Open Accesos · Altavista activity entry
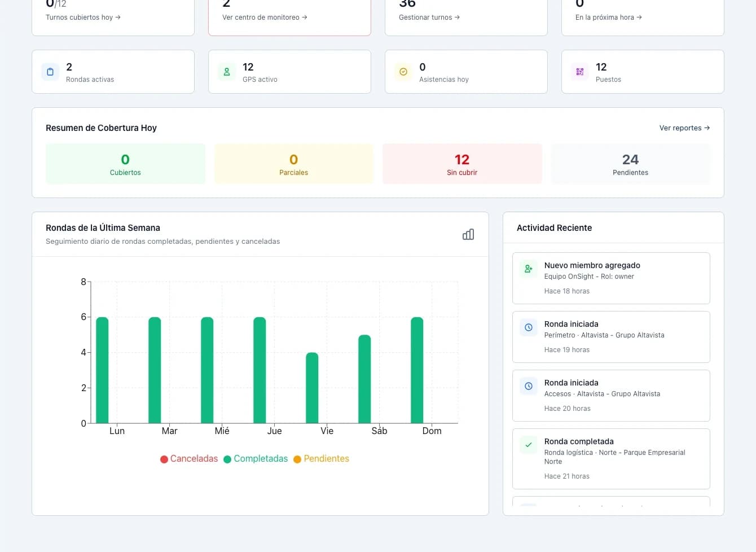Screen dimensions: 756x552 click(x=611, y=396)
